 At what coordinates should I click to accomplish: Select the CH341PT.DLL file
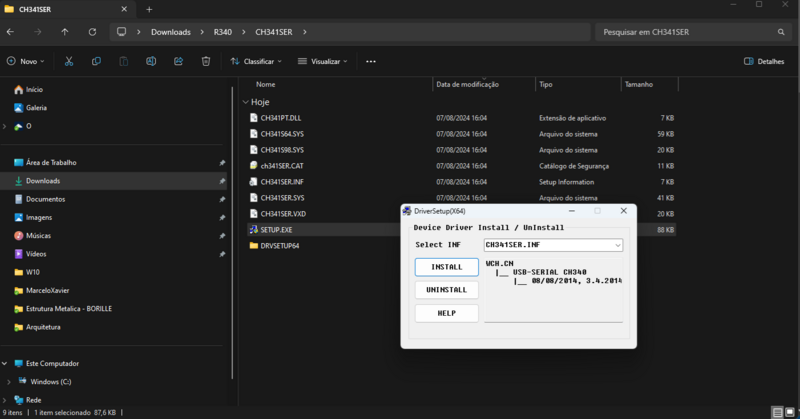(x=281, y=118)
